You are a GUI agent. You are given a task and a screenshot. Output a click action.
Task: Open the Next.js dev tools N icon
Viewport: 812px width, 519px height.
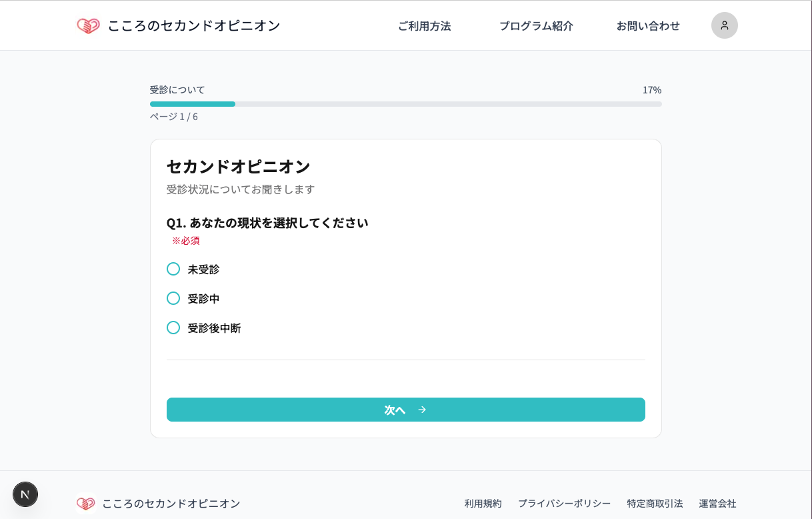point(25,494)
